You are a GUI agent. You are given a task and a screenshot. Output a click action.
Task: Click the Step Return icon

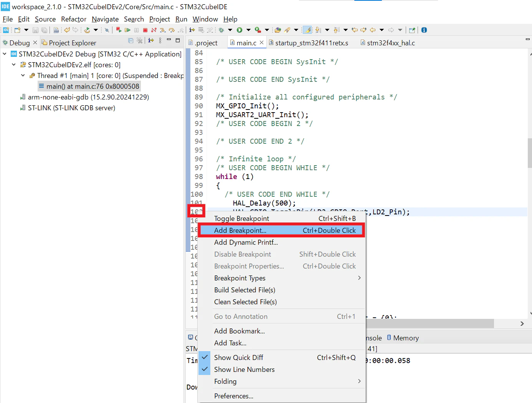180,30
